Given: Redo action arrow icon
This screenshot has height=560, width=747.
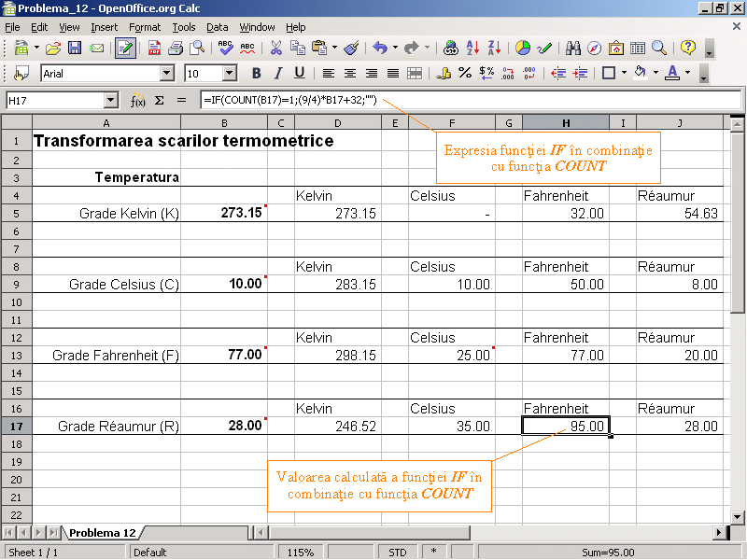Looking at the screenshot, I should (x=411, y=49).
